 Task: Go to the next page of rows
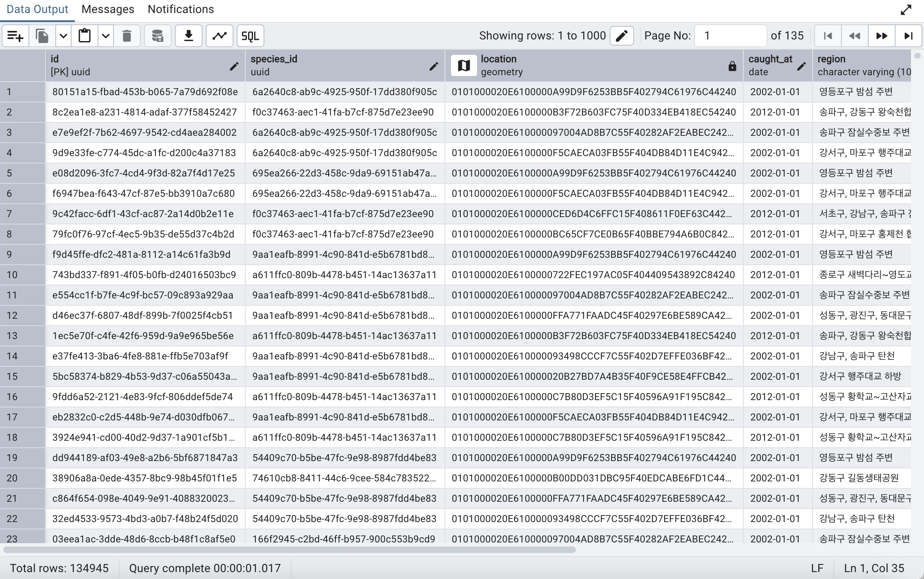882,36
